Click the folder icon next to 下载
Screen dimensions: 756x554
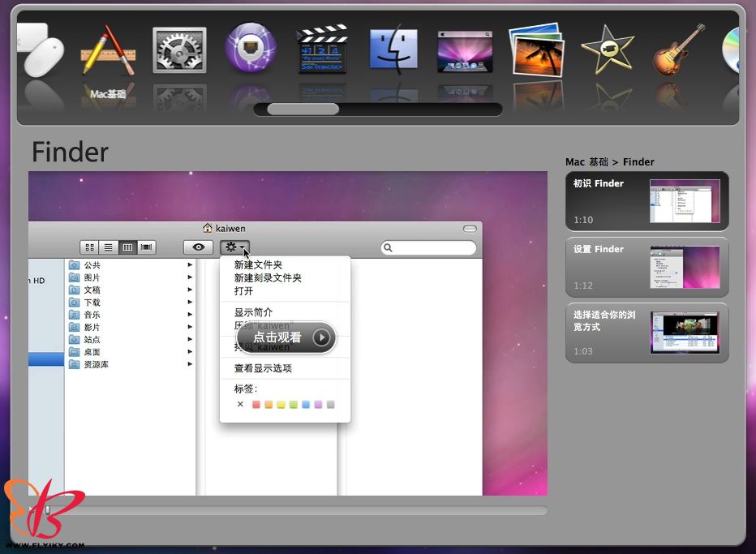[75, 303]
